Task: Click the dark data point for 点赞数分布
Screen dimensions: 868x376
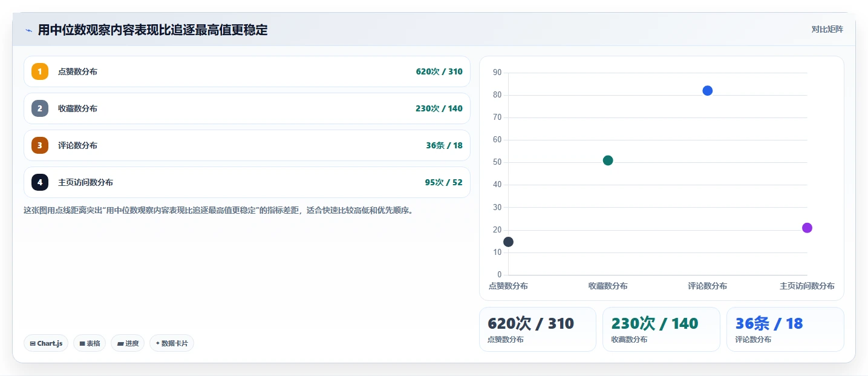Action: pyautogui.click(x=508, y=242)
